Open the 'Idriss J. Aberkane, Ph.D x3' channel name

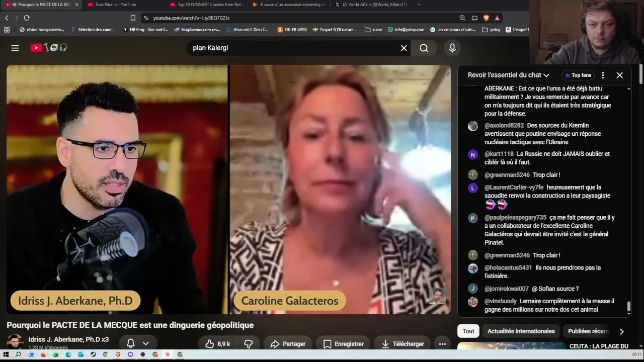(x=68, y=339)
